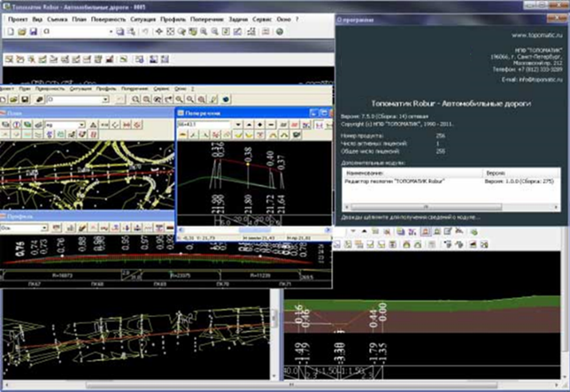Screen dimensions: 570x392
Task: Click the Undo arrow icon in main toolbar
Action: [x=144, y=32]
